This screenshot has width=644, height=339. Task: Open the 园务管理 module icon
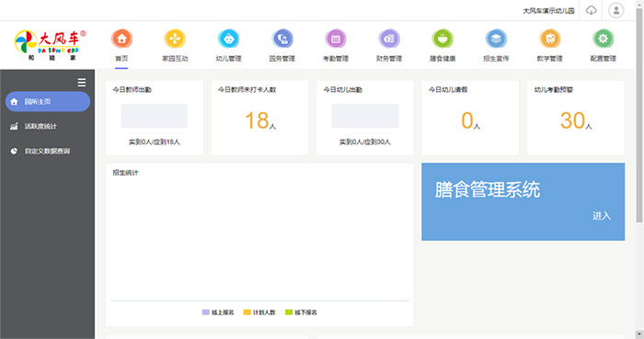(x=282, y=39)
